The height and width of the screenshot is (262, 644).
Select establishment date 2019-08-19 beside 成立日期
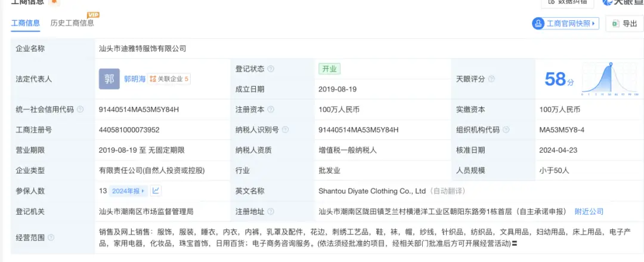pos(337,90)
